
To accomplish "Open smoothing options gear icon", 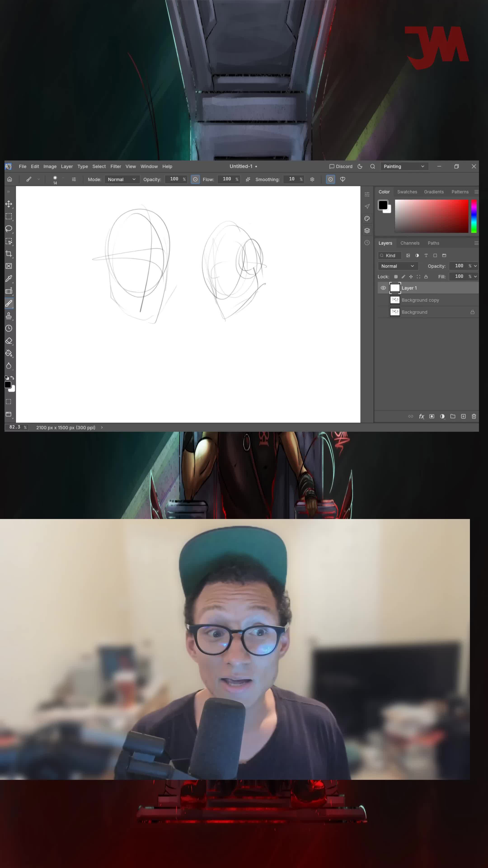I will coord(312,179).
